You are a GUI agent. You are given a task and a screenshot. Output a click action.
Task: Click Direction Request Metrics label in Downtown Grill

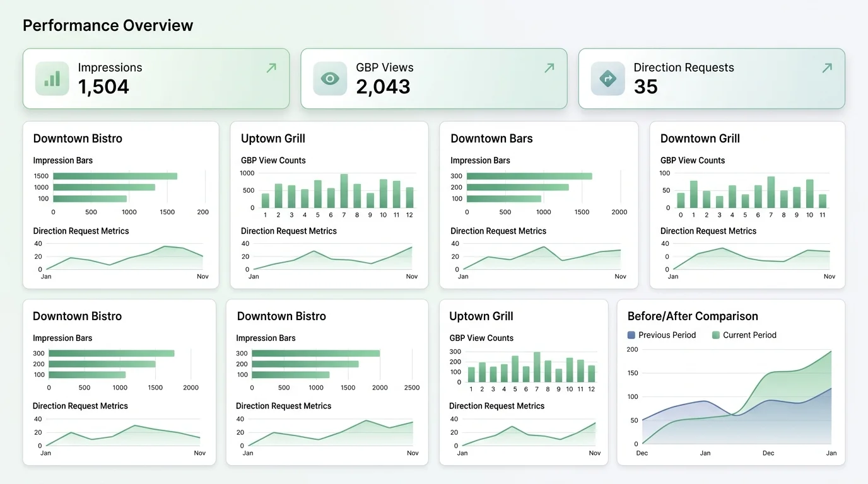[x=708, y=231]
